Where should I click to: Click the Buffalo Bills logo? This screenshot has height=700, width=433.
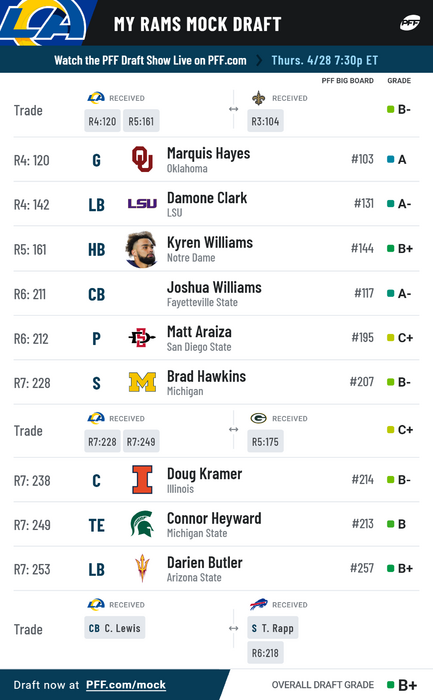point(258,604)
